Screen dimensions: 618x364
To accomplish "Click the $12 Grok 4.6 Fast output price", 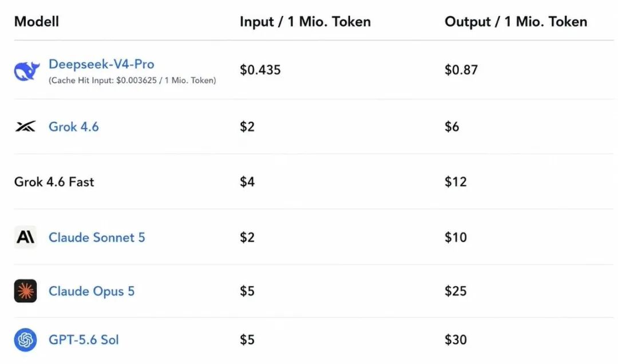I will coord(455,182).
